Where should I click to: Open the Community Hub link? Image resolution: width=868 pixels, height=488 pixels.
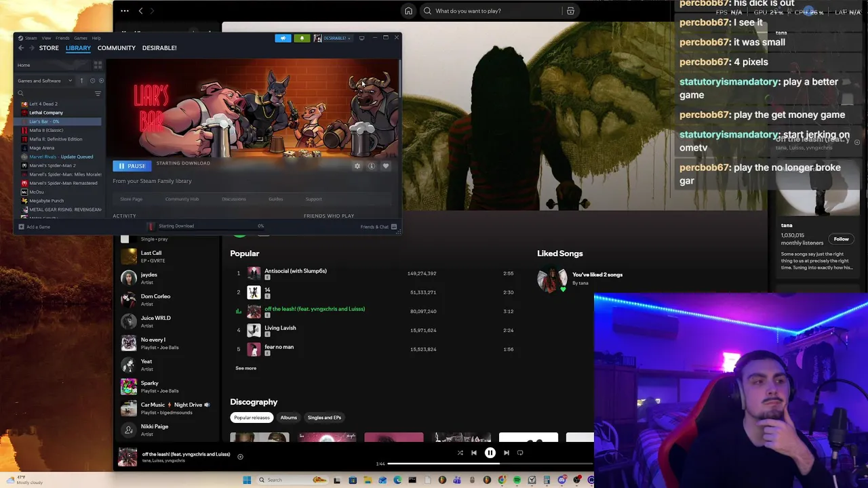pyautogui.click(x=182, y=199)
